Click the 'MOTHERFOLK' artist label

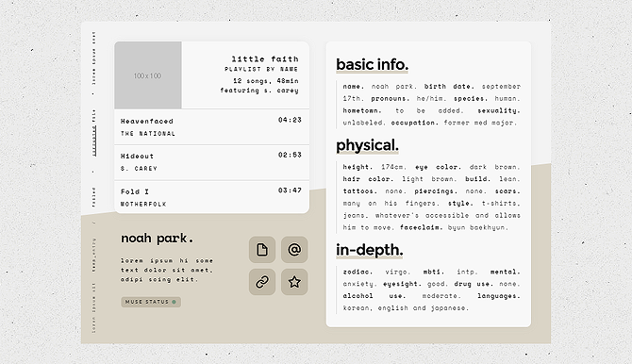click(143, 204)
